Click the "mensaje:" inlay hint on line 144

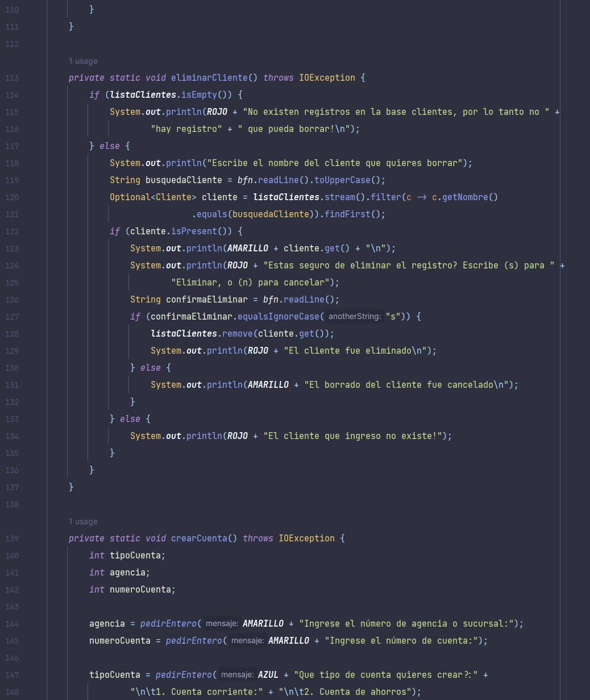click(x=222, y=624)
